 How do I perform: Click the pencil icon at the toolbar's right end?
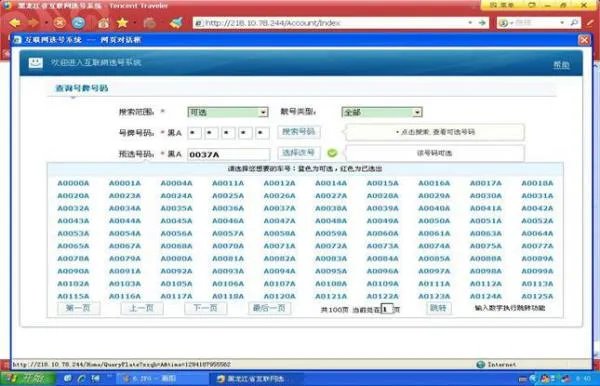coord(590,23)
